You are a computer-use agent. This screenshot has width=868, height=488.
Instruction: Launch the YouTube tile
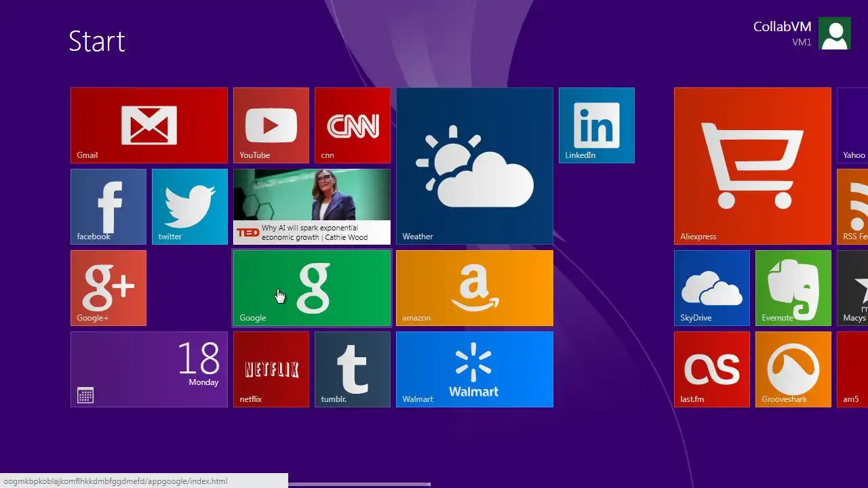click(x=271, y=125)
